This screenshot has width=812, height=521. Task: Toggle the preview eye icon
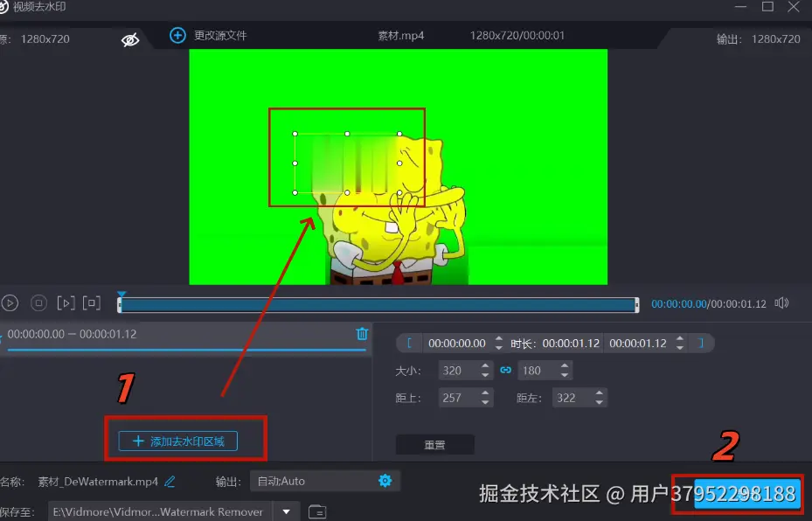(x=130, y=40)
